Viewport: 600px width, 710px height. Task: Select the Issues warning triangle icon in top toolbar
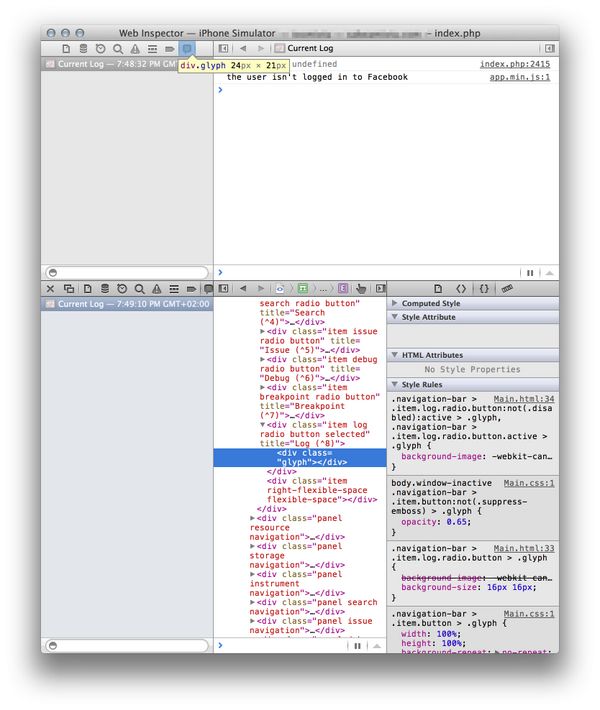point(135,48)
